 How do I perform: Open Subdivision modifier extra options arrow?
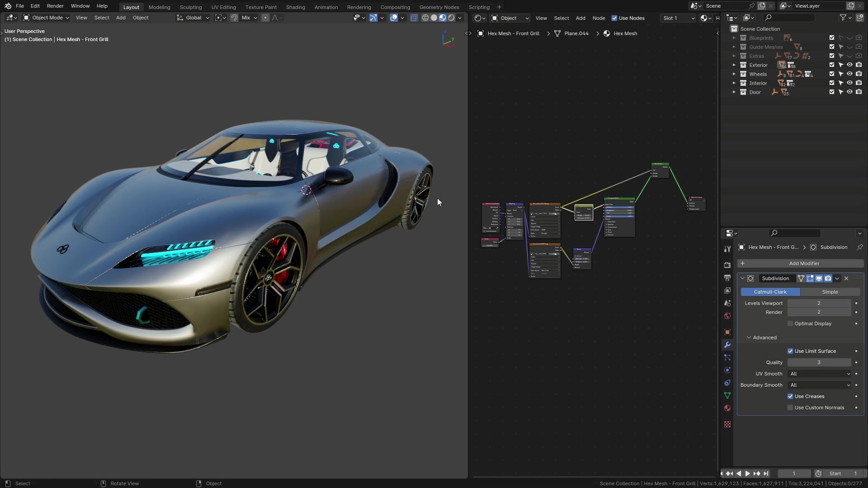(837, 278)
